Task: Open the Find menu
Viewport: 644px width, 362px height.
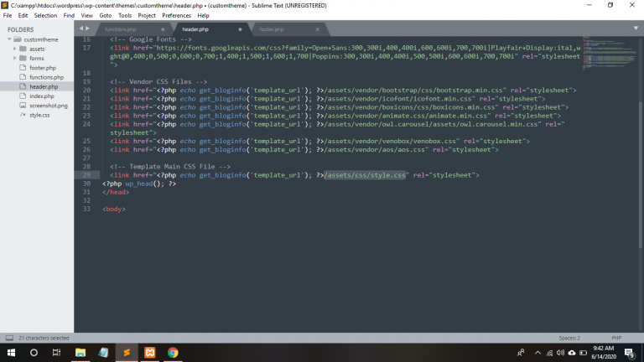Action: click(69, 16)
